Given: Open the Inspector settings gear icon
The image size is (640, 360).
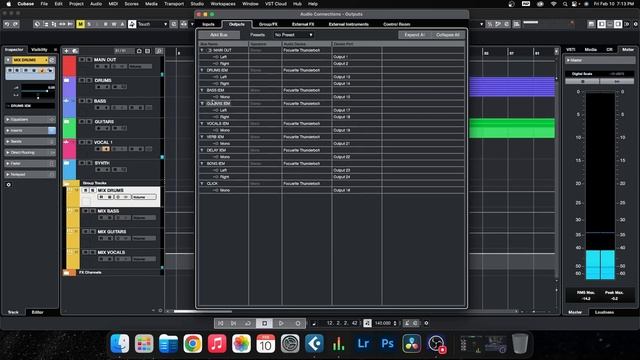Looking at the screenshot, I should point(9,185).
